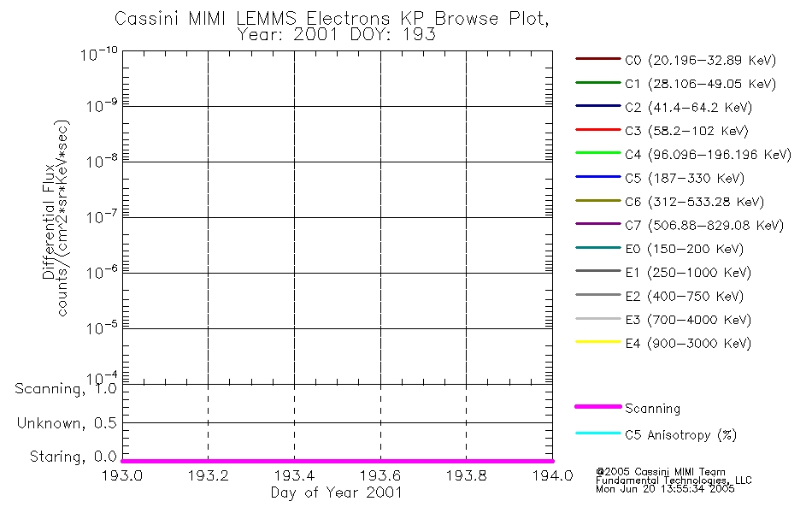Click the C0 dark red legend line
This screenshot has height=513, width=812.
coord(597,59)
